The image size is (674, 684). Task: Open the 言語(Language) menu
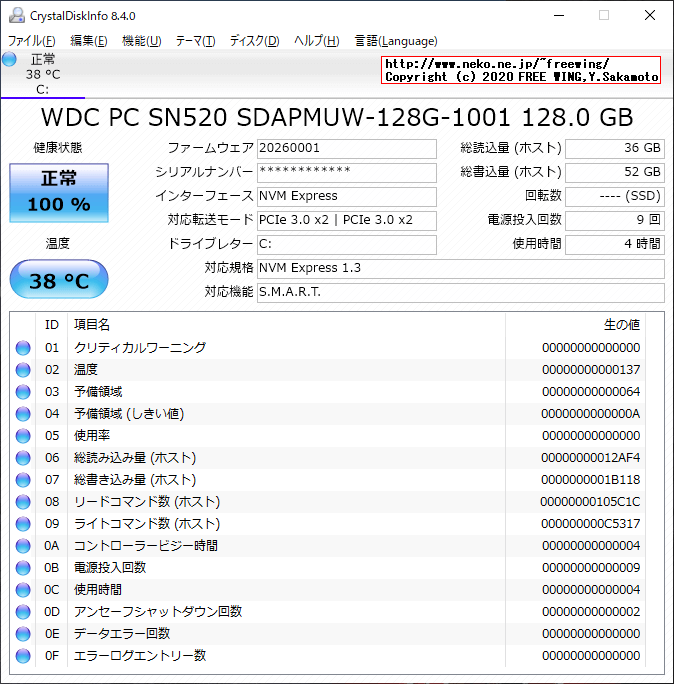396,41
